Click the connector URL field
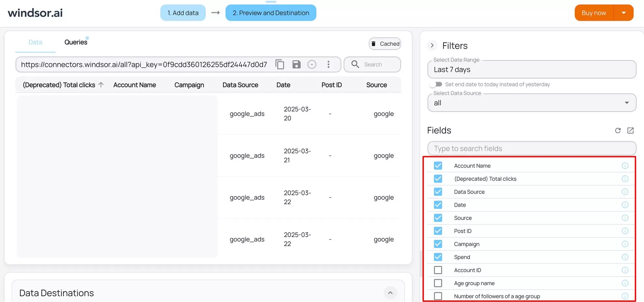 (x=144, y=64)
